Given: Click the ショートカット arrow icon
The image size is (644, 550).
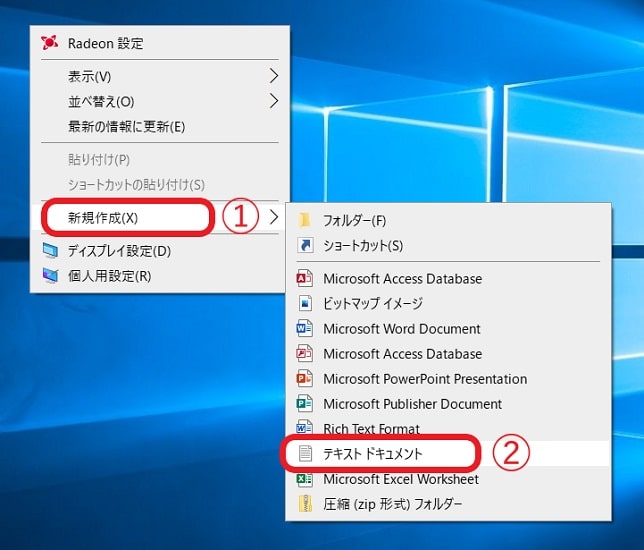Looking at the screenshot, I should pos(305,245).
